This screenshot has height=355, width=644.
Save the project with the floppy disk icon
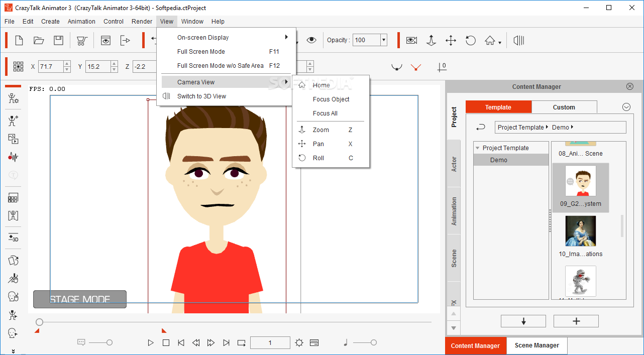click(x=59, y=40)
